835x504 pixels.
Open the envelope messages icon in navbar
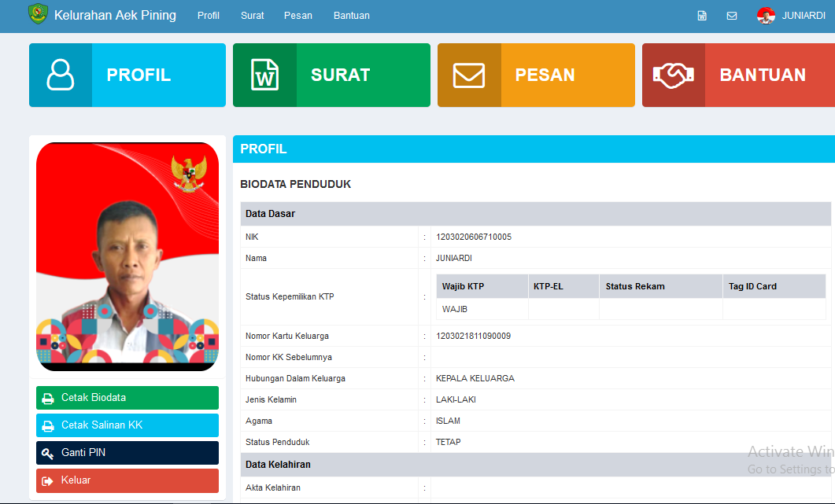(x=732, y=16)
